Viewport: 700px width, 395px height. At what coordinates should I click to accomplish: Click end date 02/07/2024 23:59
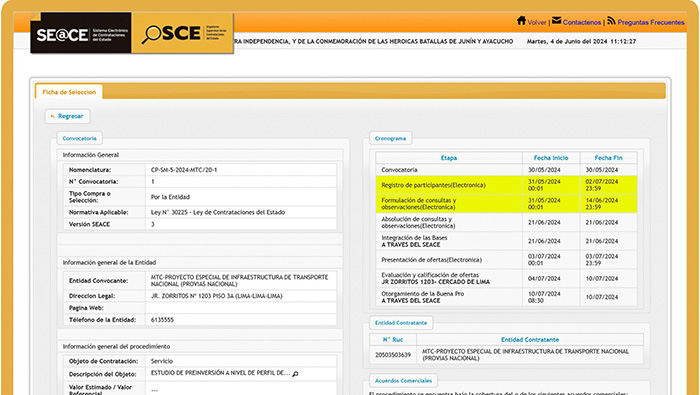[x=602, y=185]
